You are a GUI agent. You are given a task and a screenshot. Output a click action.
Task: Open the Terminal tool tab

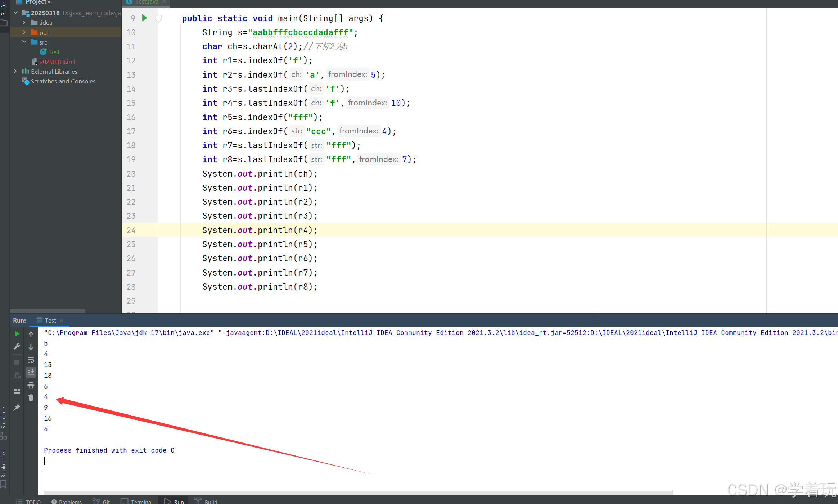click(137, 501)
